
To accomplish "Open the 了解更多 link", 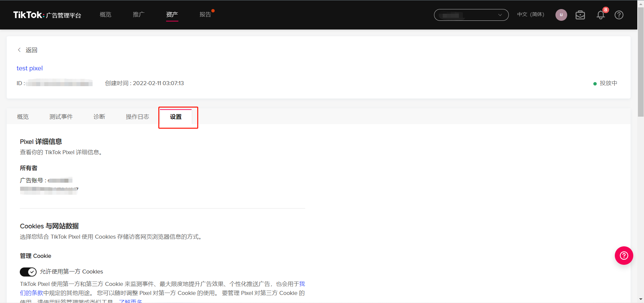I will point(130,301).
